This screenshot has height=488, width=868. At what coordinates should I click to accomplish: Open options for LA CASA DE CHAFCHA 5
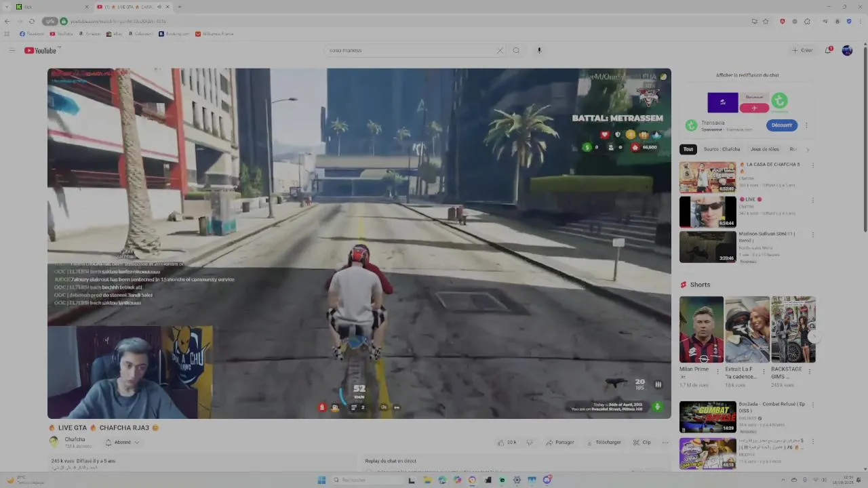(813, 165)
